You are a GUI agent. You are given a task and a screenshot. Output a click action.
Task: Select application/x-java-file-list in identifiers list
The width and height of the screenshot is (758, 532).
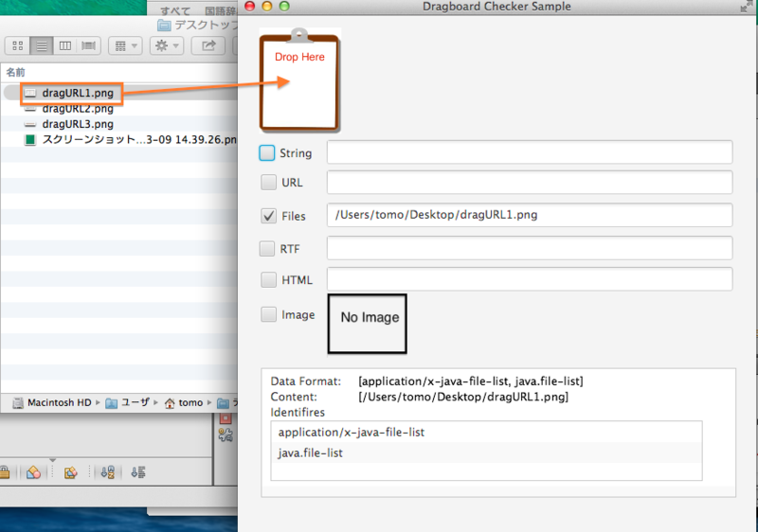pos(486,432)
